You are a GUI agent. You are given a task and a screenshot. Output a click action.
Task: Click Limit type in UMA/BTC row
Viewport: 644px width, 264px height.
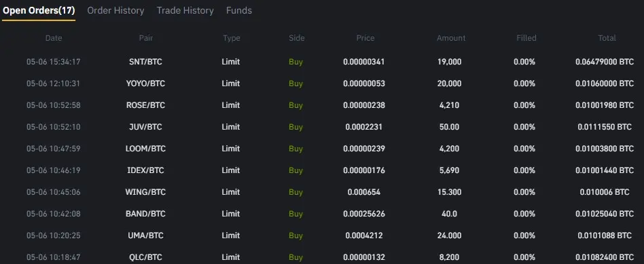231,235
